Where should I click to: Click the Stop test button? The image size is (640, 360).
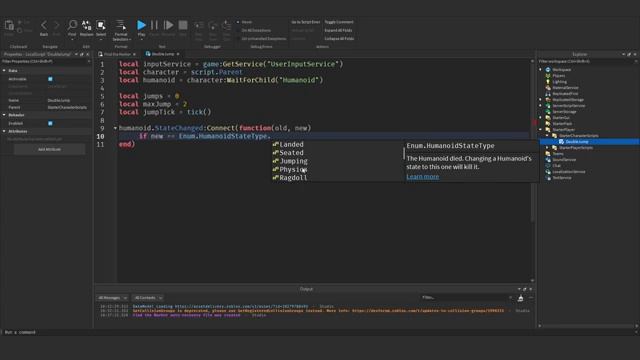pos(183,25)
